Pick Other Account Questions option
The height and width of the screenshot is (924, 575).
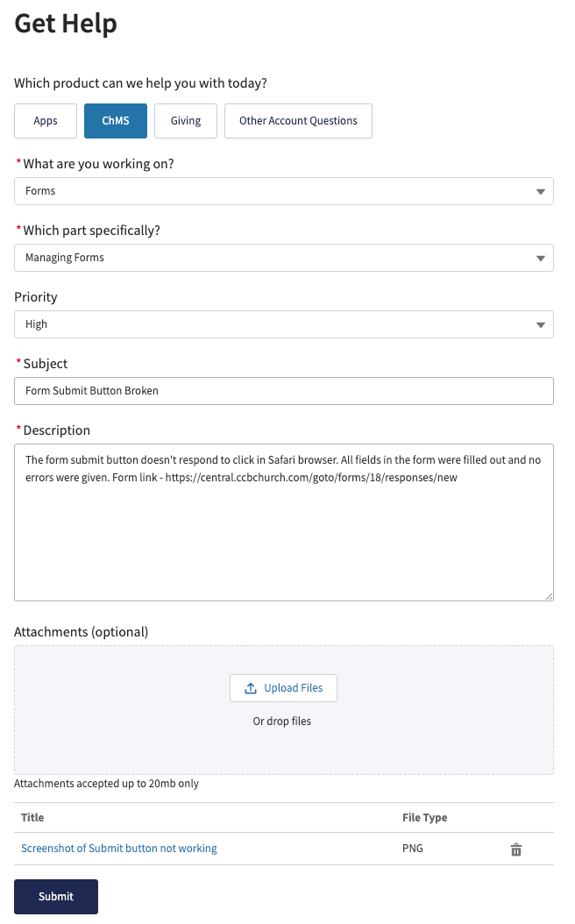pos(298,121)
